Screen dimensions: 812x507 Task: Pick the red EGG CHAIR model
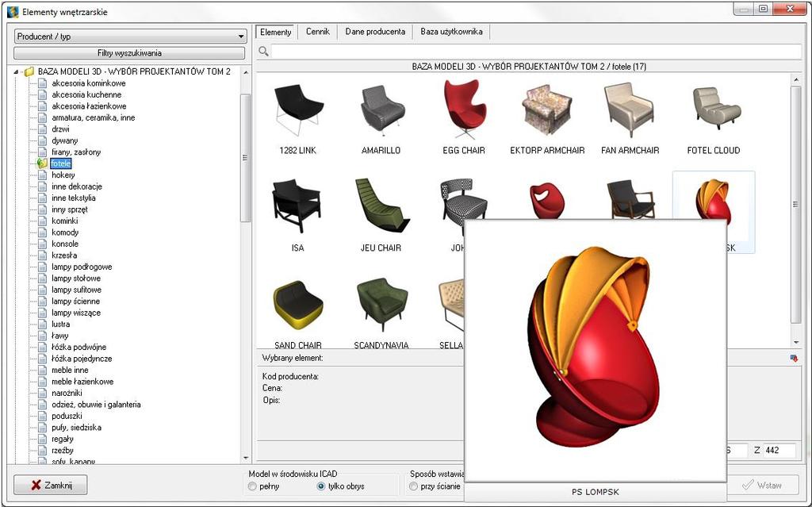[x=465, y=109]
